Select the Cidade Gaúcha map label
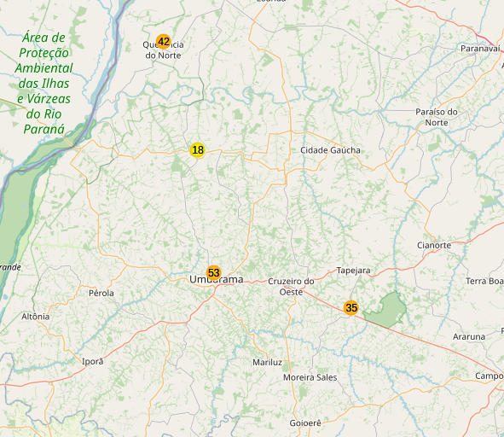Image resolution: width=504 pixels, height=437 pixels. pos(330,150)
